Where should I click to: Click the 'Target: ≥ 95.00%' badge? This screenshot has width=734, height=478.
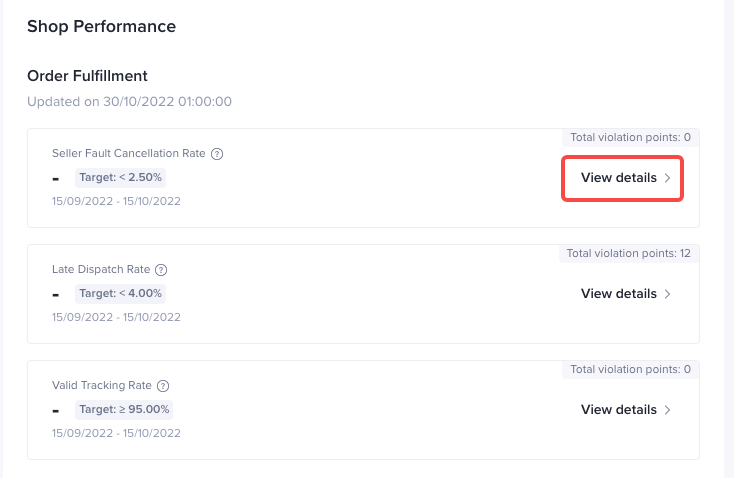125,410
